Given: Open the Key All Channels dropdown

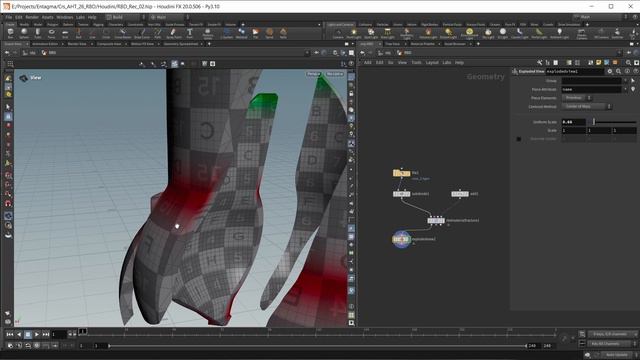Looking at the screenshot, I should tap(613, 344).
